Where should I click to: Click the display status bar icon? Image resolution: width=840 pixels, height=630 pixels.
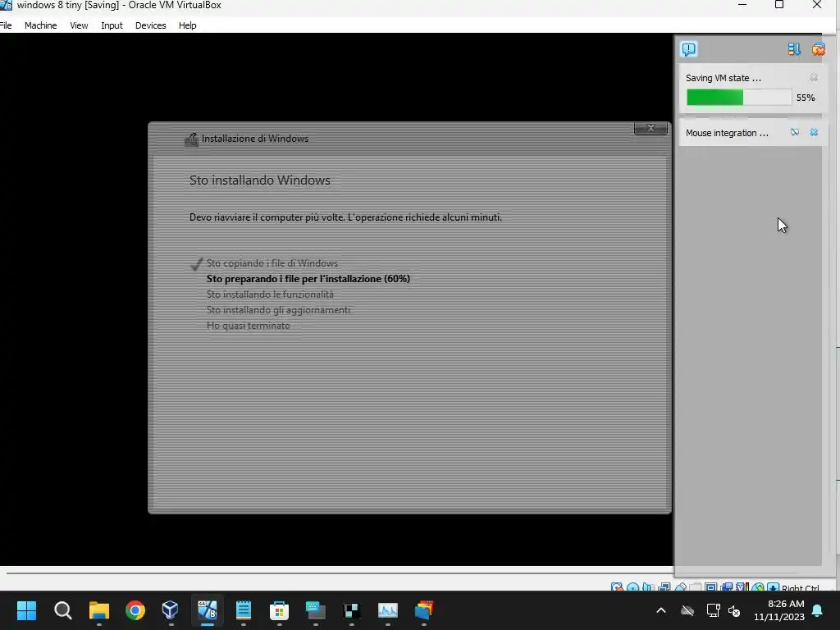point(711,587)
